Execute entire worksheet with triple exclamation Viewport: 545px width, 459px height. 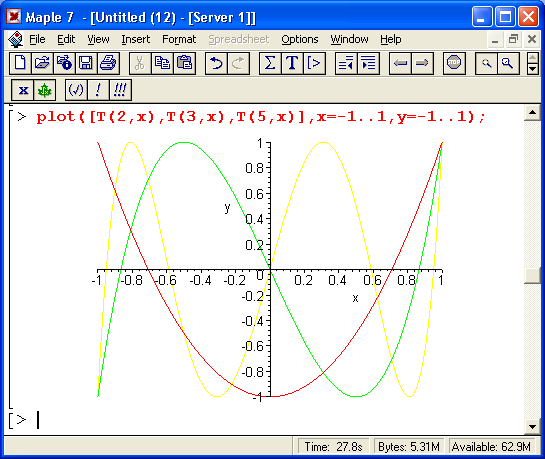pyautogui.click(x=120, y=90)
